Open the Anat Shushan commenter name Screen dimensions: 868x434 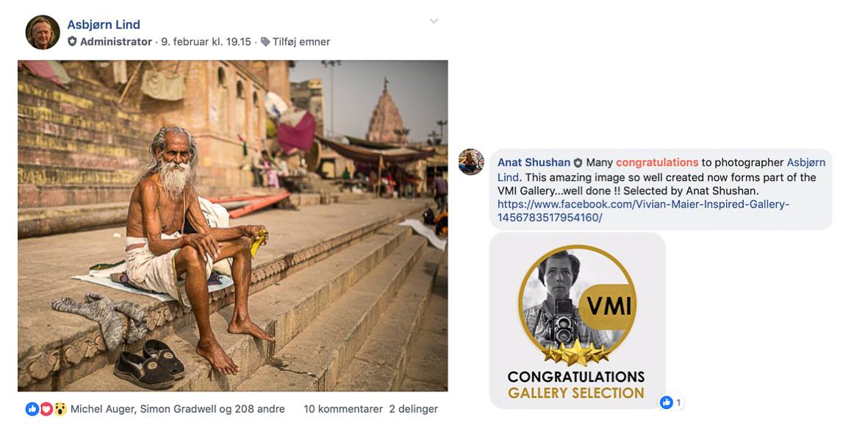click(x=534, y=163)
